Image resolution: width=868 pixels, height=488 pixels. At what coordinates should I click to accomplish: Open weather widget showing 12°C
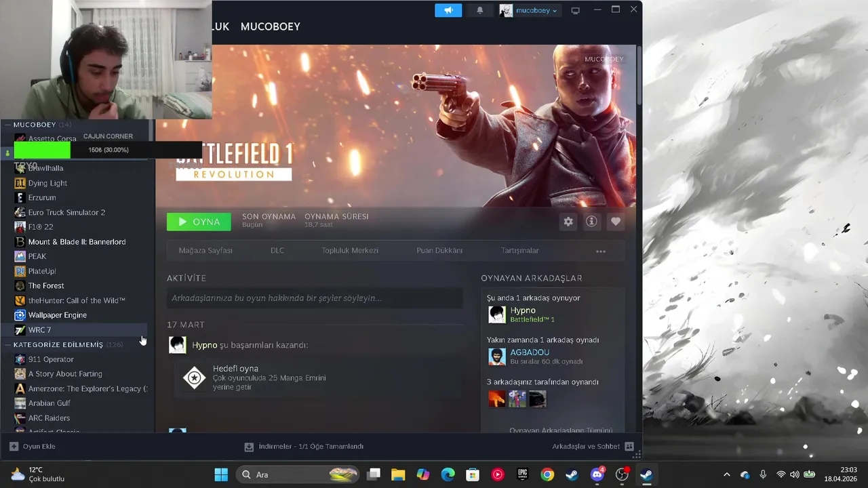tap(38, 474)
